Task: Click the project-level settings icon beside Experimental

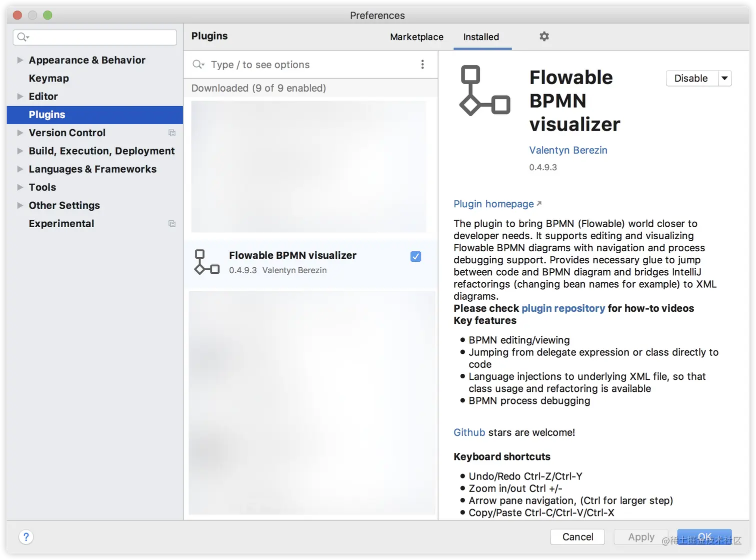Action: coord(172,224)
